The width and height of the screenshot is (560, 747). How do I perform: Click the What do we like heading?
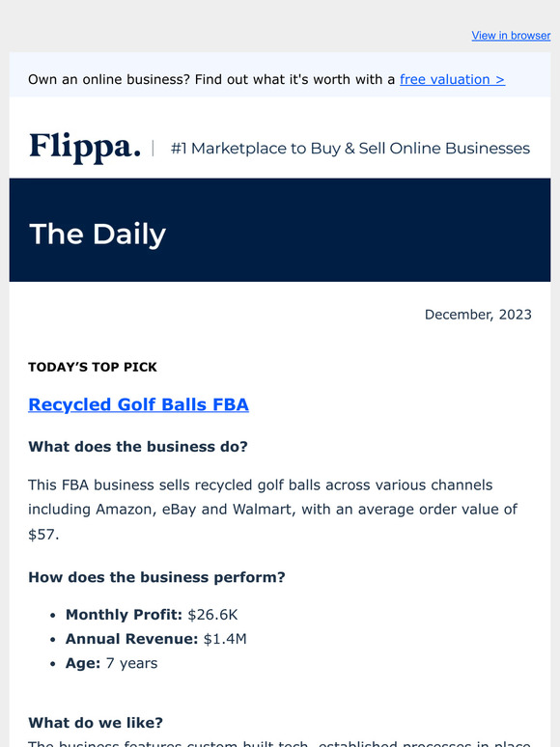[96, 723]
